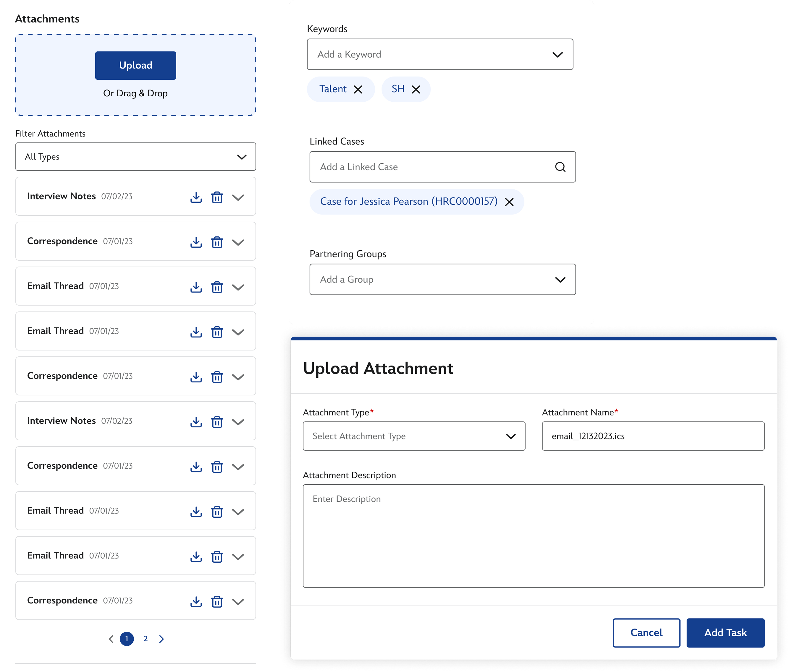Image resolution: width=789 pixels, height=672 pixels.
Task: Open Select Attachment Type dropdown
Action: [x=414, y=436]
